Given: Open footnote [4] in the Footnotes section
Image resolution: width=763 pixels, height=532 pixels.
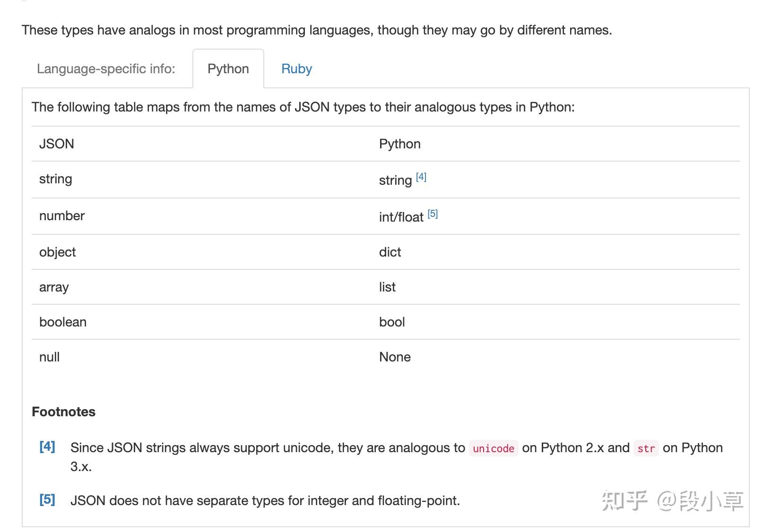Looking at the screenshot, I should click(x=47, y=446).
